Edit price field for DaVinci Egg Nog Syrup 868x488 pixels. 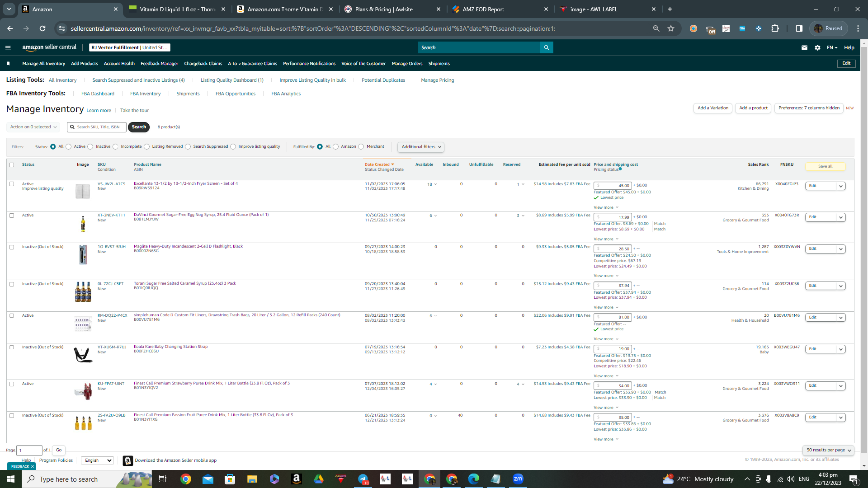(x=613, y=217)
